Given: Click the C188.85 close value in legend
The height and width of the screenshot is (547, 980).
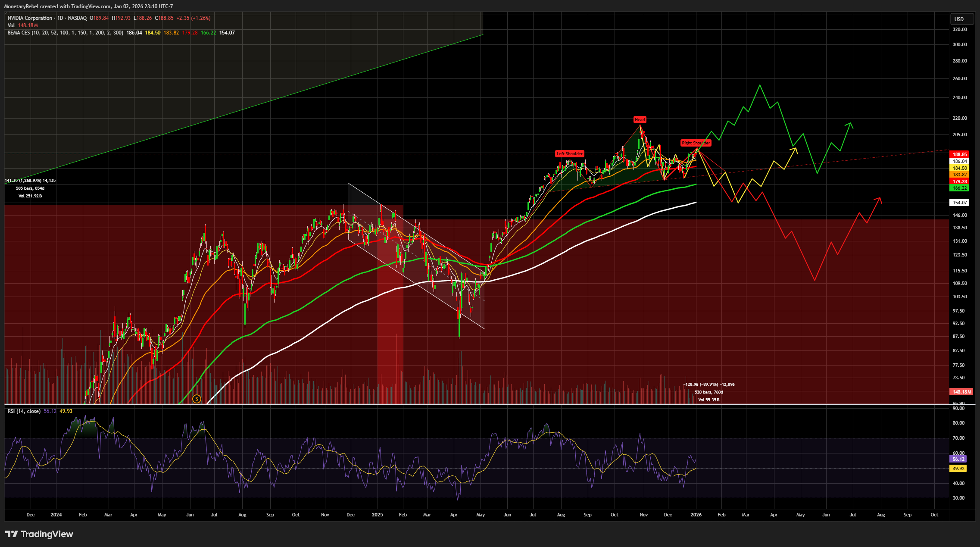Looking at the screenshot, I should tap(164, 18).
